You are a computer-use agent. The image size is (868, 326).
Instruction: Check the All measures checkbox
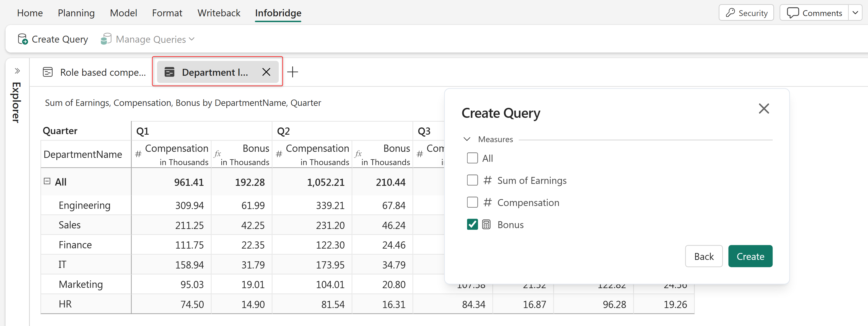(x=472, y=158)
